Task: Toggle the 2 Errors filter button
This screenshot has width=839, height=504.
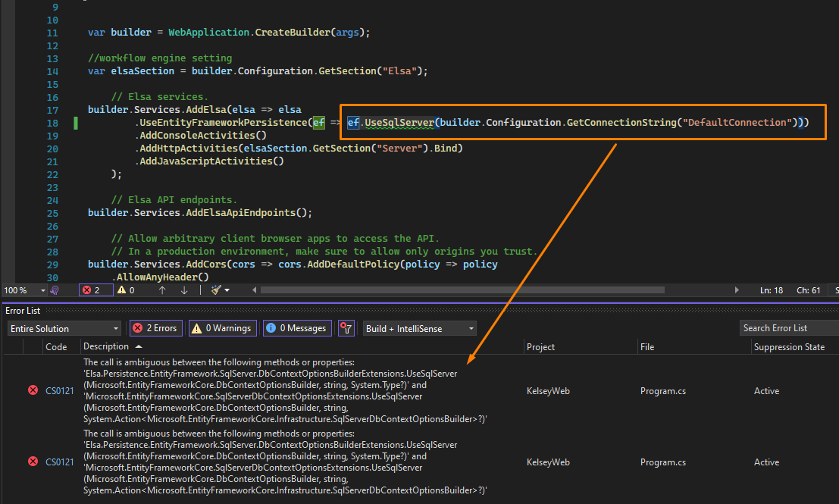Action: (x=155, y=327)
